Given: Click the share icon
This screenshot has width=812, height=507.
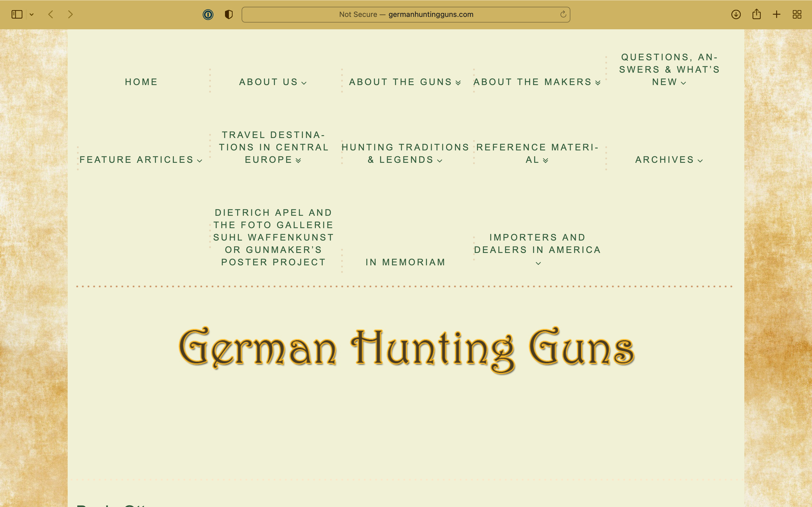Looking at the screenshot, I should pyautogui.click(x=756, y=14).
